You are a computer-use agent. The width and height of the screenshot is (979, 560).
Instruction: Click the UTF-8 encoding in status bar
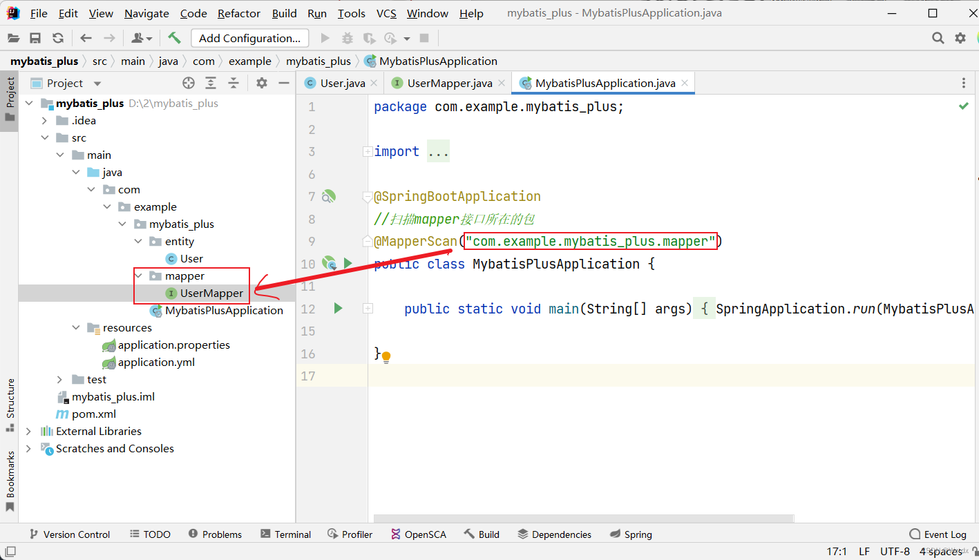895,551
